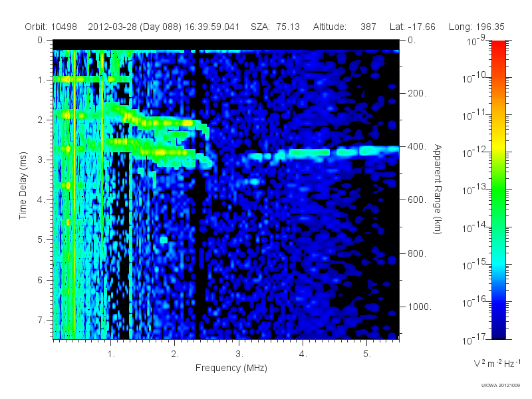Click the color scale label 10^-10

click(x=475, y=78)
